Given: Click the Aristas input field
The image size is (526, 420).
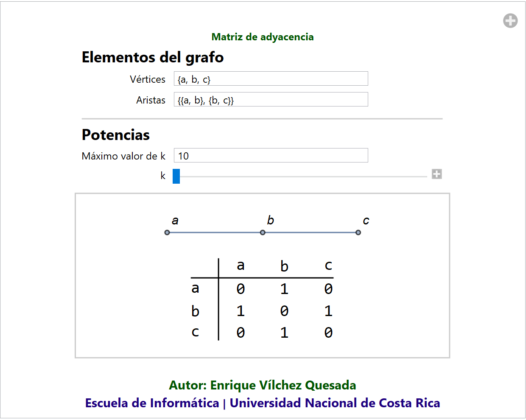Looking at the screenshot, I should [271, 100].
